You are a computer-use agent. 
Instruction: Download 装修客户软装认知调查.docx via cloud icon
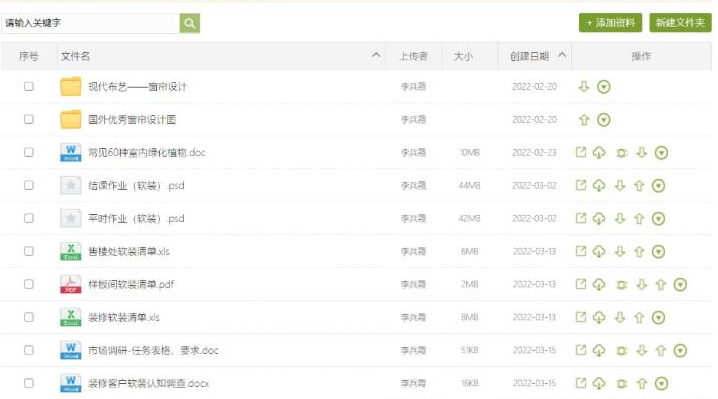[599, 383]
